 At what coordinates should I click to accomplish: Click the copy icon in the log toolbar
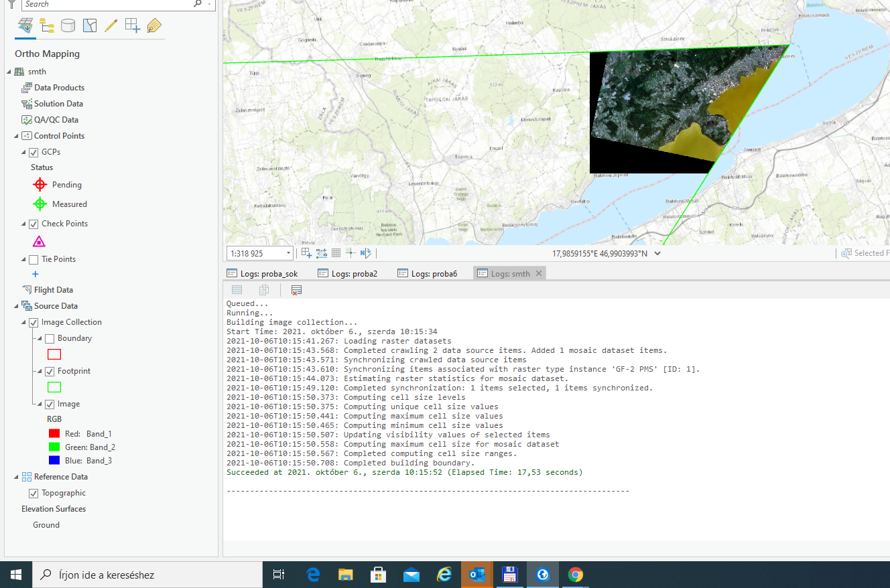point(264,290)
